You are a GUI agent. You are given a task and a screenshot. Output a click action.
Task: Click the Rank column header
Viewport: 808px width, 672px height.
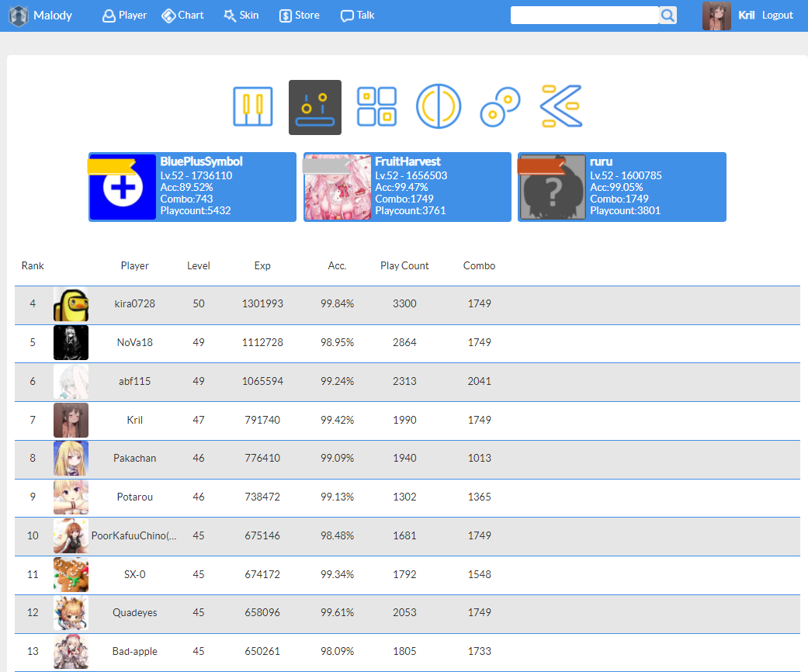(x=33, y=265)
